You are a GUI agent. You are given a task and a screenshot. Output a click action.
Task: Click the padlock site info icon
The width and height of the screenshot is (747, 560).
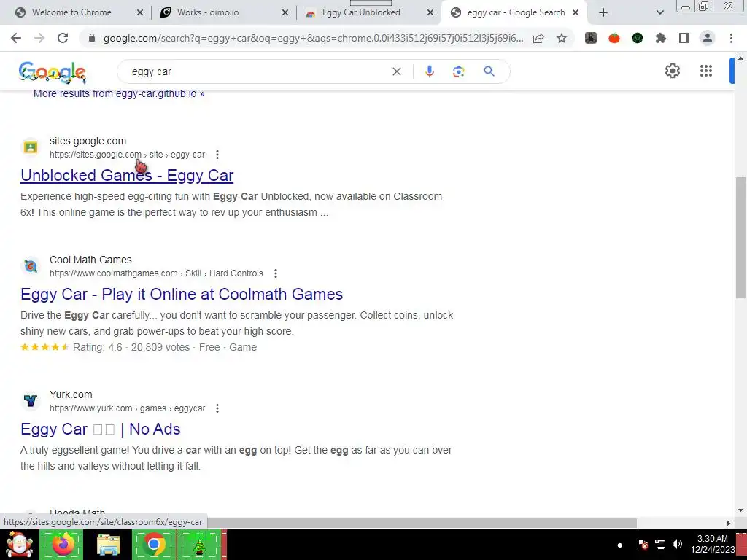click(92, 38)
